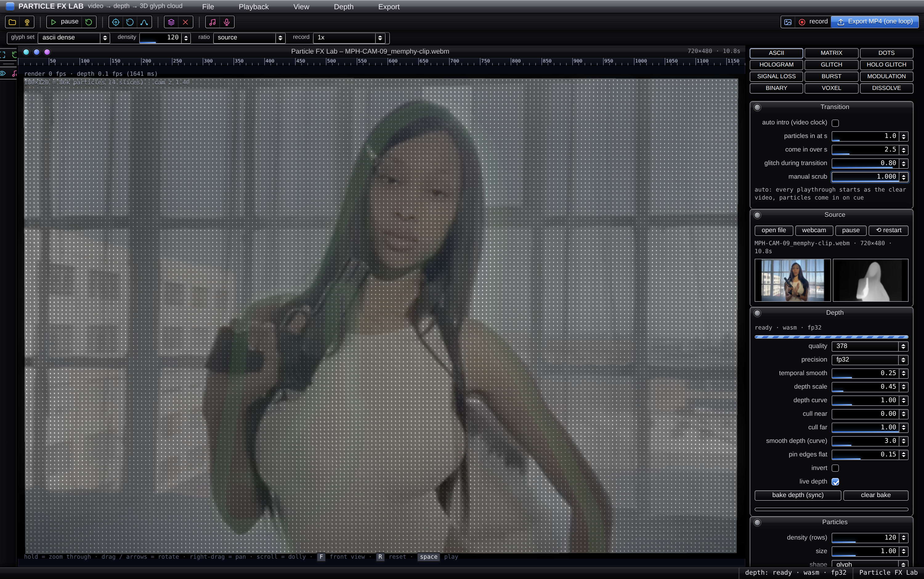924x579 pixels.
Task: Enable auto intro (video clock) checkbox
Action: pyautogui.click(x=835, y=123)
